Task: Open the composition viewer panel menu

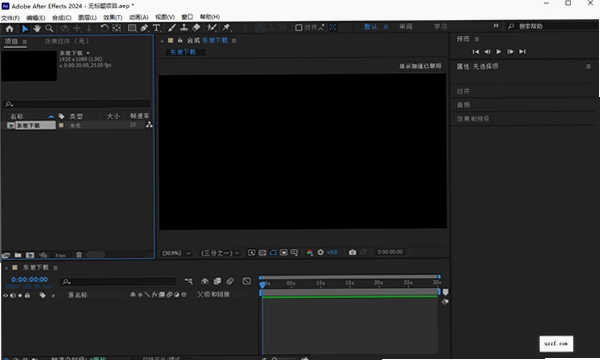Action: 234,41
